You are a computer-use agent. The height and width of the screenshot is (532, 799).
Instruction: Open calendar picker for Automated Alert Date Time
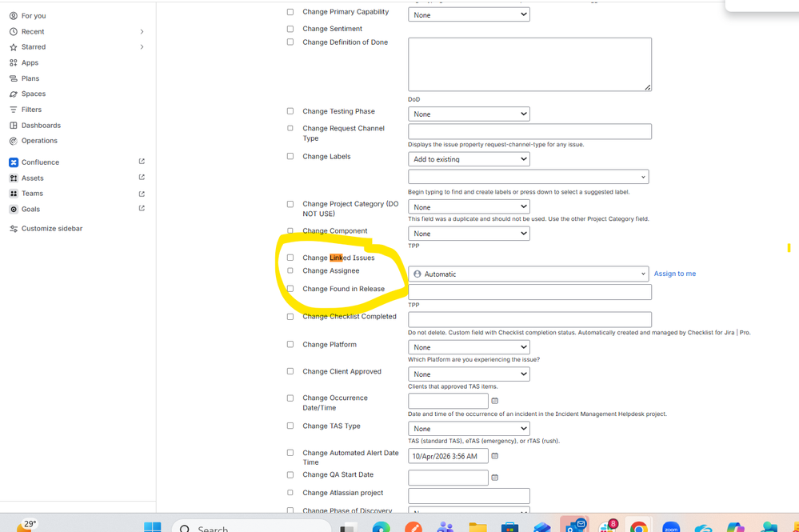[494, 456]
